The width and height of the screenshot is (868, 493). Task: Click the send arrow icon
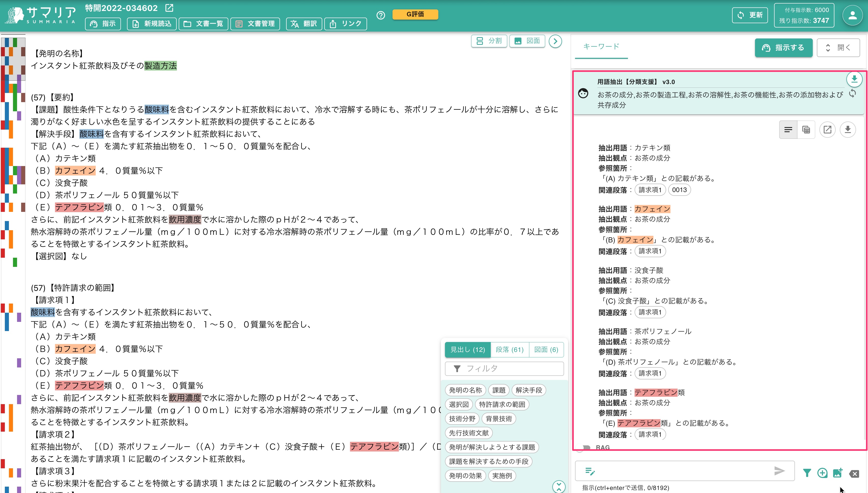779,471
